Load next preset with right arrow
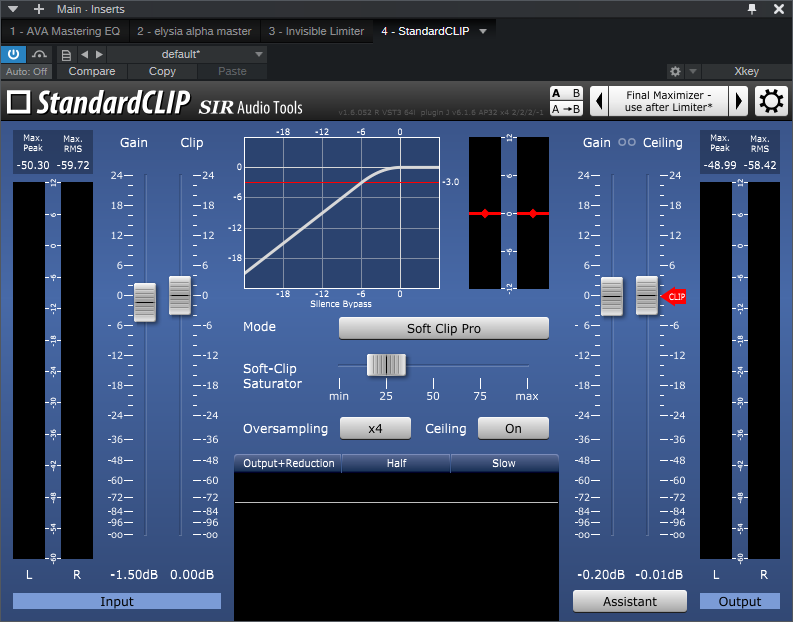Viewport: 793px width, 622px height. (99, 54)
